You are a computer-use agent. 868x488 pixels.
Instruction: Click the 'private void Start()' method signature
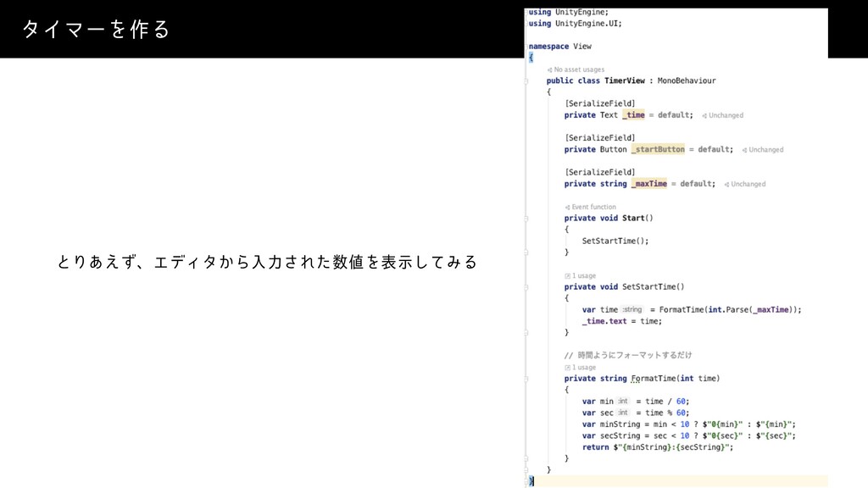tap(609, 218)
